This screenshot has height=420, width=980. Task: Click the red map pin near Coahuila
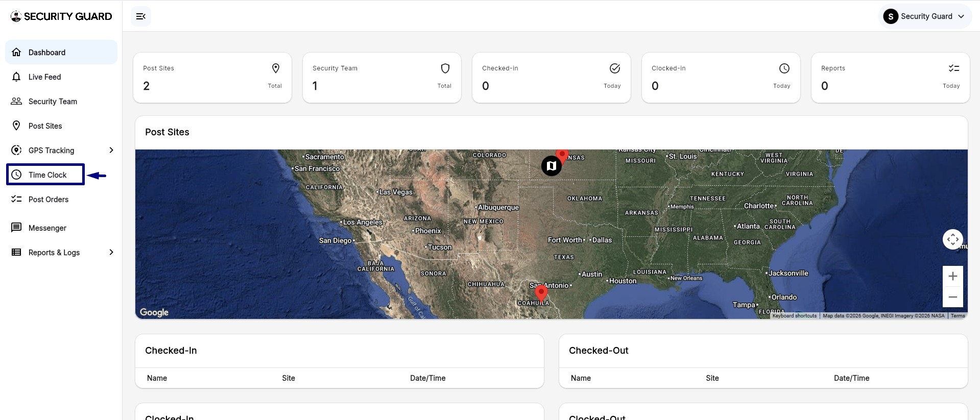(541, 293)
